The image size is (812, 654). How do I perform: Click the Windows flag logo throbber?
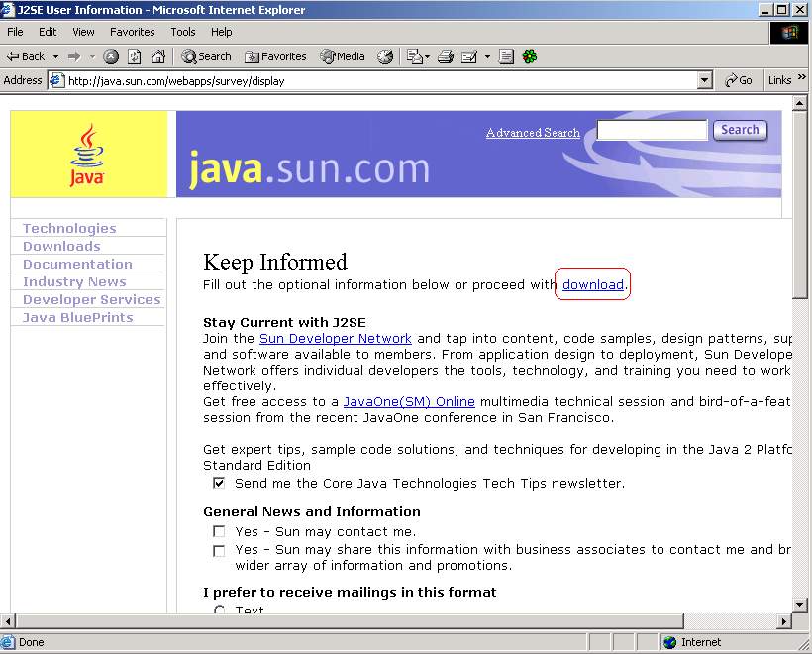[x=789, y=33]
